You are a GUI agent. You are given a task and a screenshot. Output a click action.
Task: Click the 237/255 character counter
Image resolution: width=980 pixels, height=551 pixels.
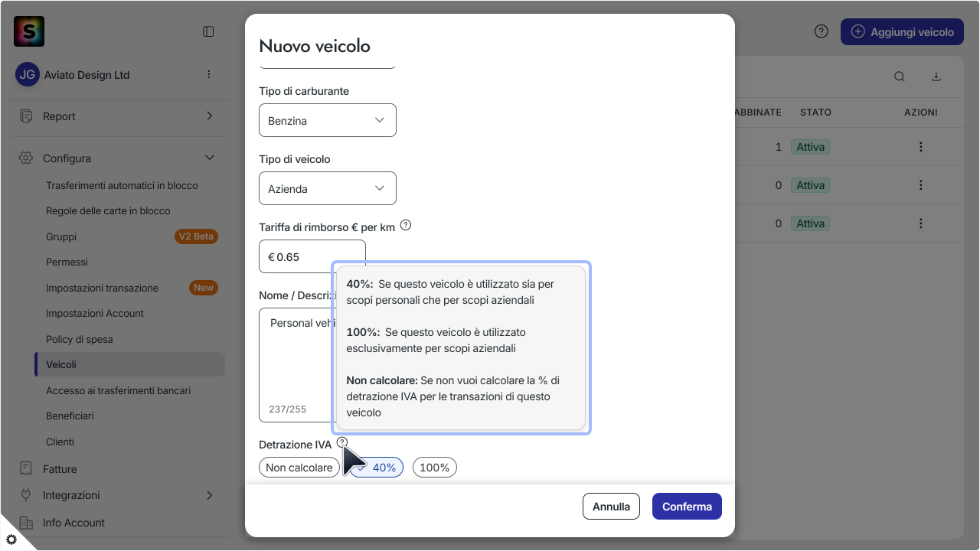coord(287,409)
